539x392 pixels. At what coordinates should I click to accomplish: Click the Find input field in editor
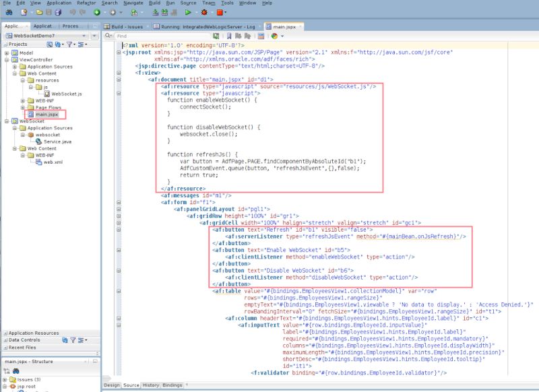click(163, 36)
